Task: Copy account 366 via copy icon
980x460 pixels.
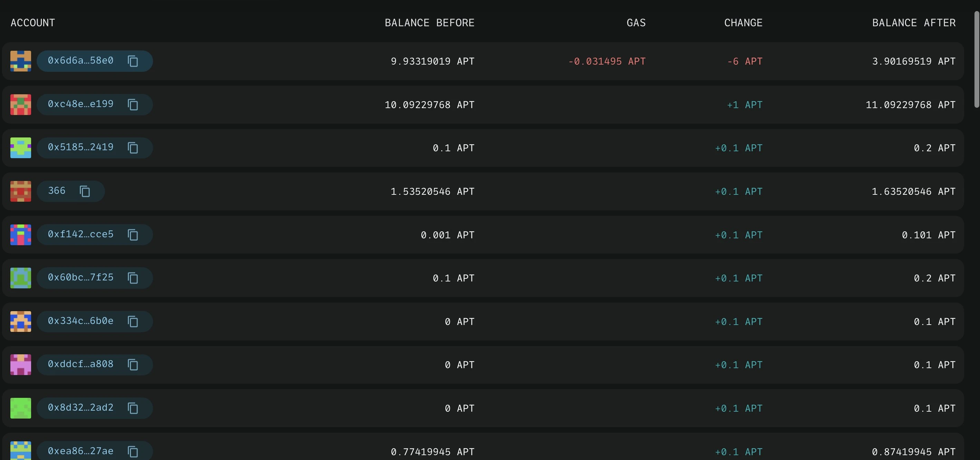Action: pyautogui.click(x=85, y=191)
